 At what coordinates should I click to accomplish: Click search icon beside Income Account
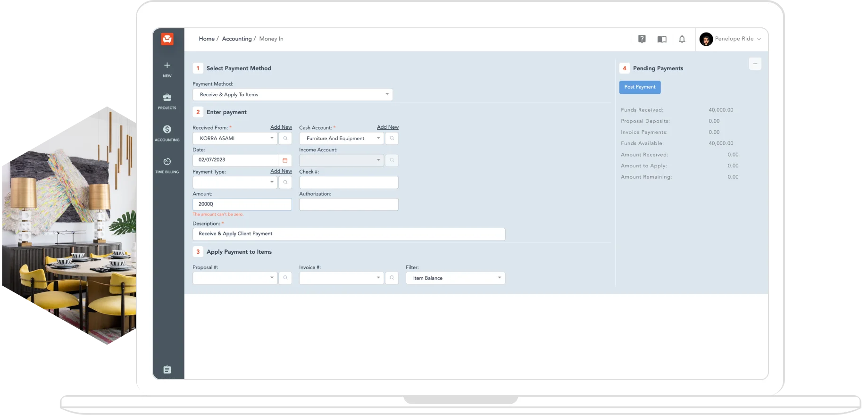pos(392,160)
